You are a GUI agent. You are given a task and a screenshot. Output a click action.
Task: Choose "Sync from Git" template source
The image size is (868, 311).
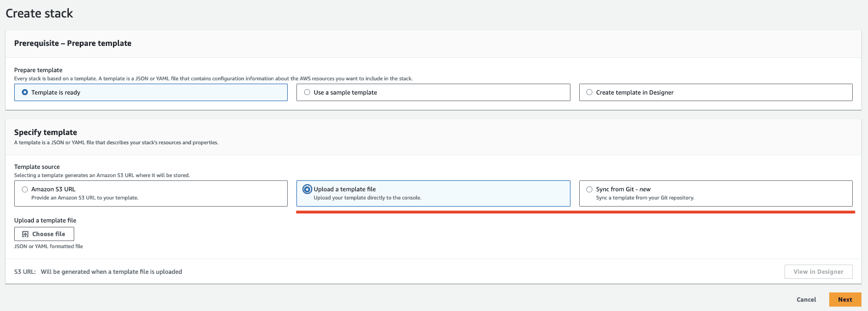point(590,189)
